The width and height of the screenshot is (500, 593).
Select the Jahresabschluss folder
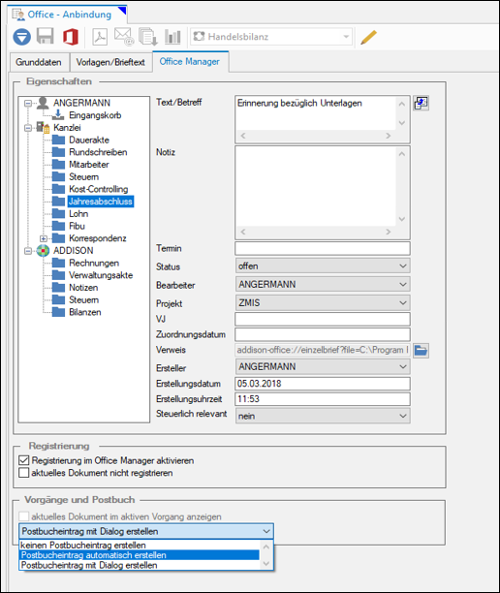[100, 202]
